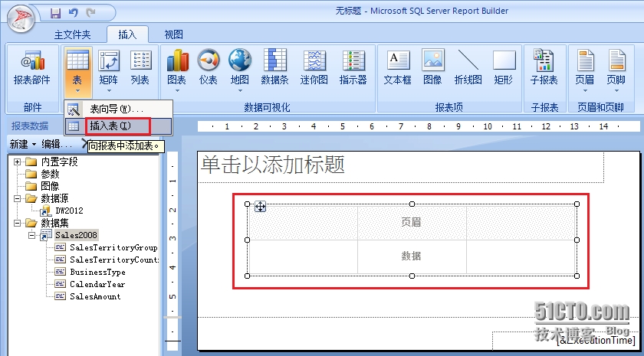This screenshot has width=644, height=356.
Task: Select the 页眉 header cell in the table
Action: [x=412, y=223]
